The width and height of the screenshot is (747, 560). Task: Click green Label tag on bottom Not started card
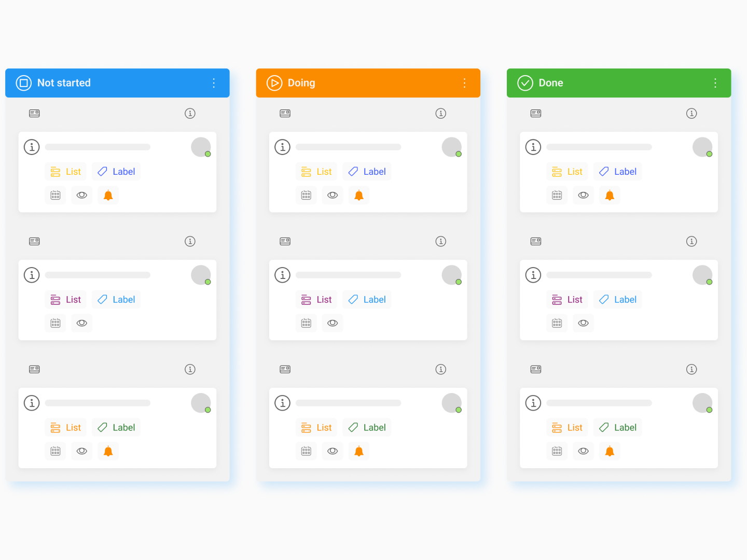(x=116, y=428)
